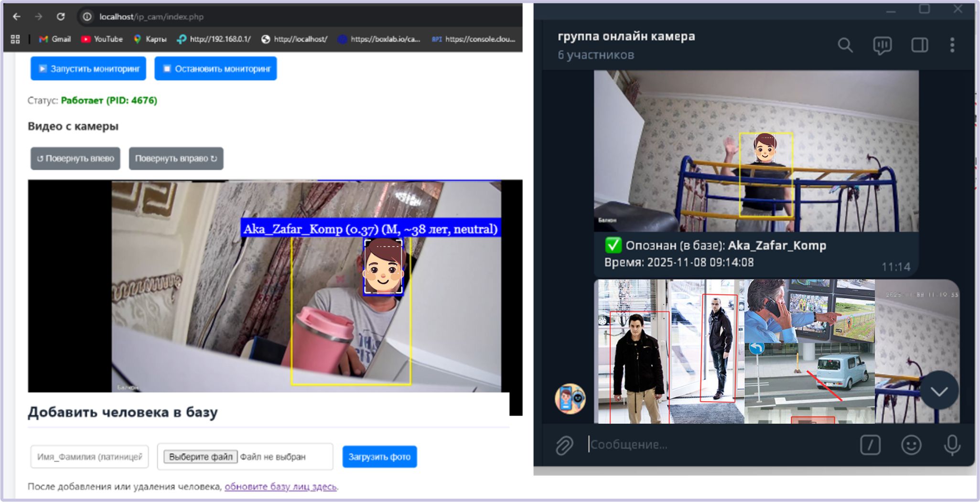Open the Chrome apps grid
This screenshot has width=980, height=502.
click(x=15, y=38)
